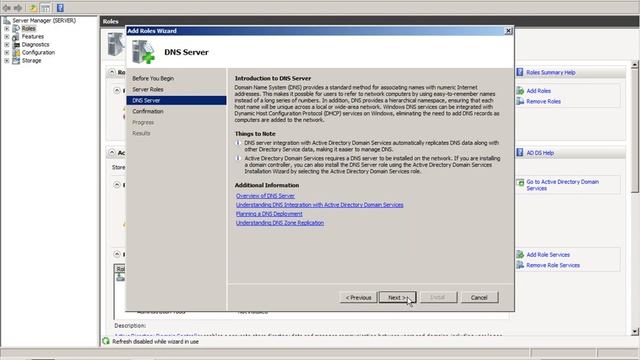Click the DNS Server wizard header icon

click(143, 52)
